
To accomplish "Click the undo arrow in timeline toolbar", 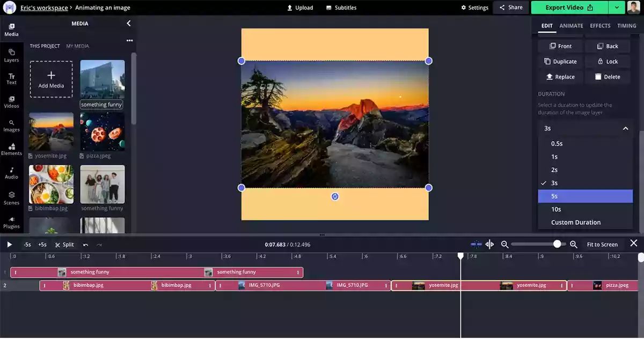I will (85, 245).
